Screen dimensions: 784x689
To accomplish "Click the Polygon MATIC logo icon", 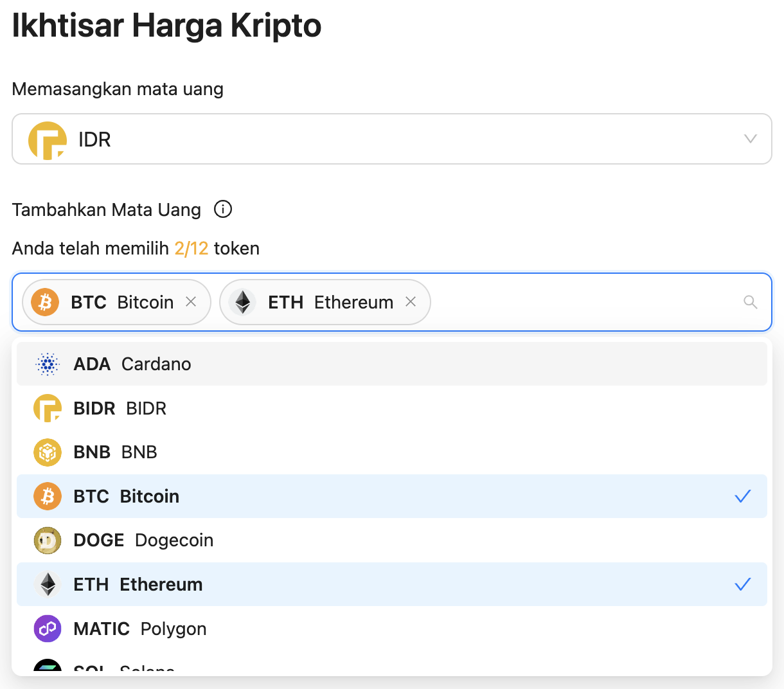I will point(48,629).
